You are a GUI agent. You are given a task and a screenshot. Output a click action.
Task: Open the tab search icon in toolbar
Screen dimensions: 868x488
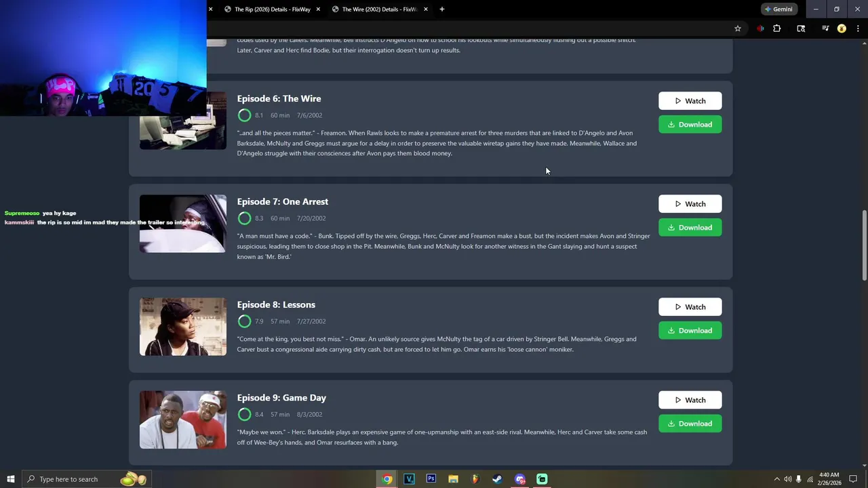[801, 28]
